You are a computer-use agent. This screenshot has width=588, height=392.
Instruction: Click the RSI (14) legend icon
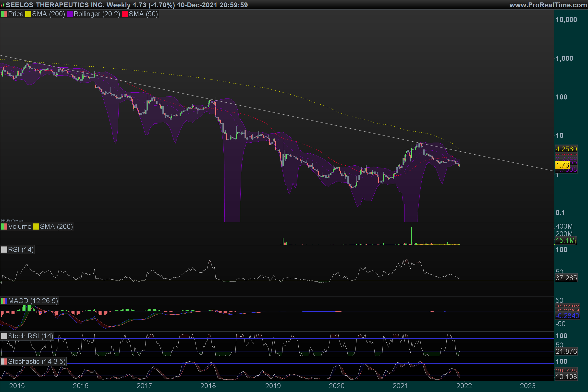click(4, 250)
